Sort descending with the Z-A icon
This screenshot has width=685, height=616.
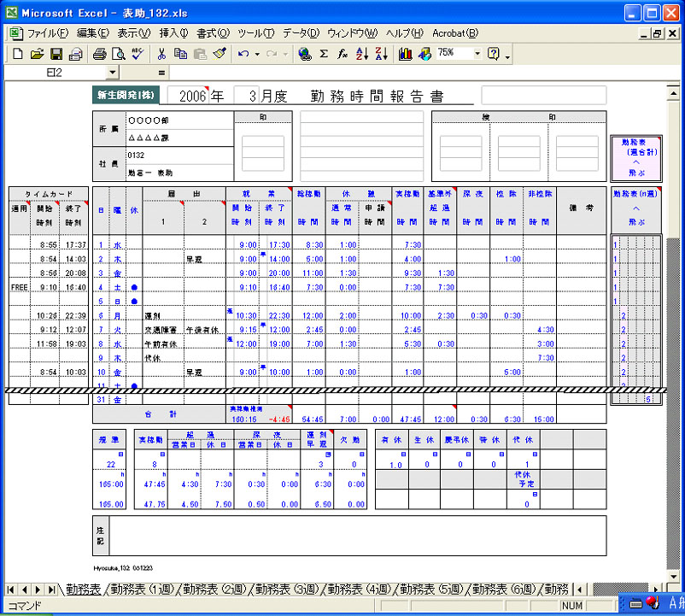382,54
